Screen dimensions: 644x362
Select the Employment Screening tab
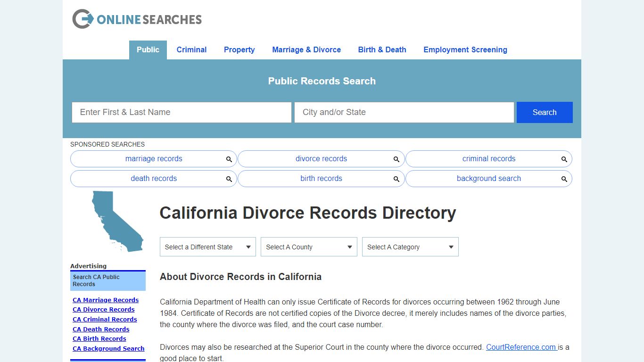click(x=465, y=49)
